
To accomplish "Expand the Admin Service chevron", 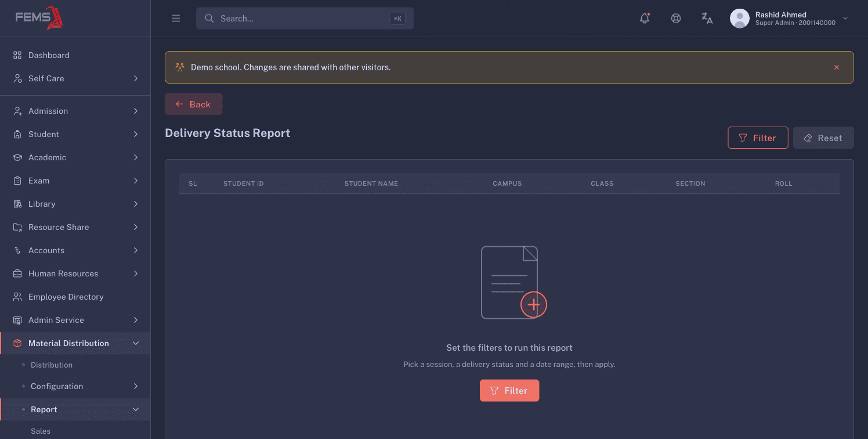I will tap(136, 320).
